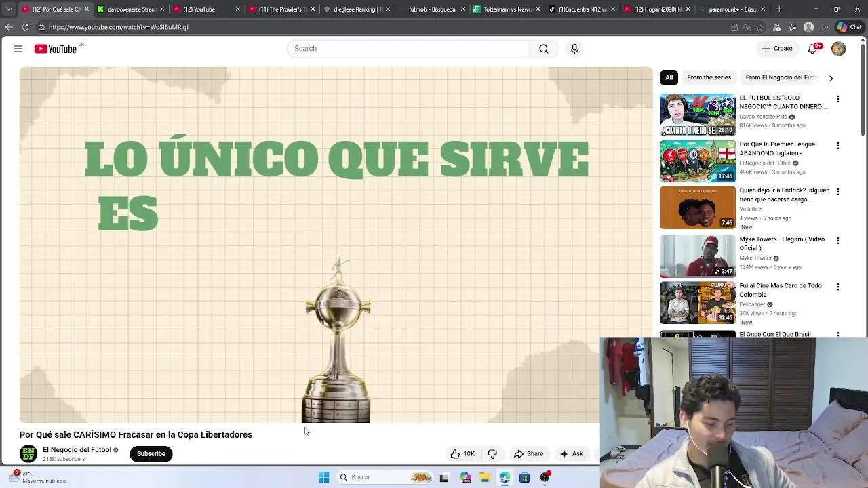Start voice search with the microphone
This screenshot has width=868, height=488.
(x=574, y=49)
